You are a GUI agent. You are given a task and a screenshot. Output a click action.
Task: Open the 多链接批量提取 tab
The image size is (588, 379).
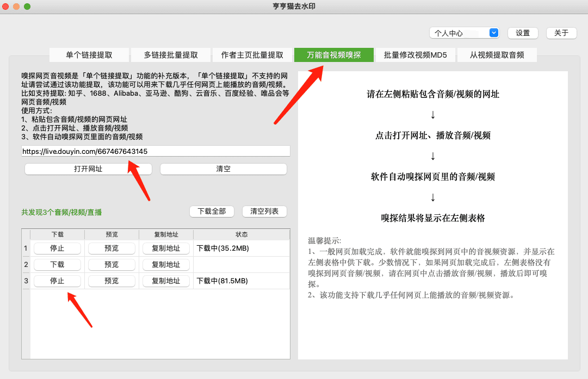click(x=171, y=55)
